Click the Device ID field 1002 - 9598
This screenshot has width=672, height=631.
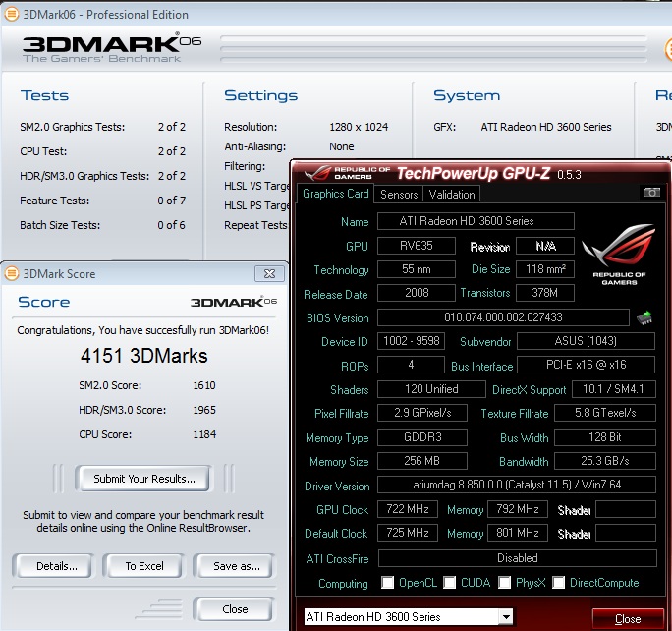click(411, 341)
